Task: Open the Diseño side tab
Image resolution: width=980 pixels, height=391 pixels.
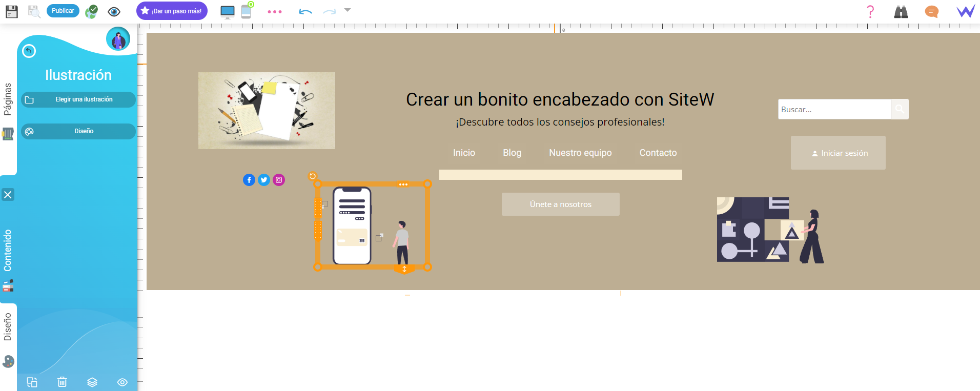Action: point(8,327)
